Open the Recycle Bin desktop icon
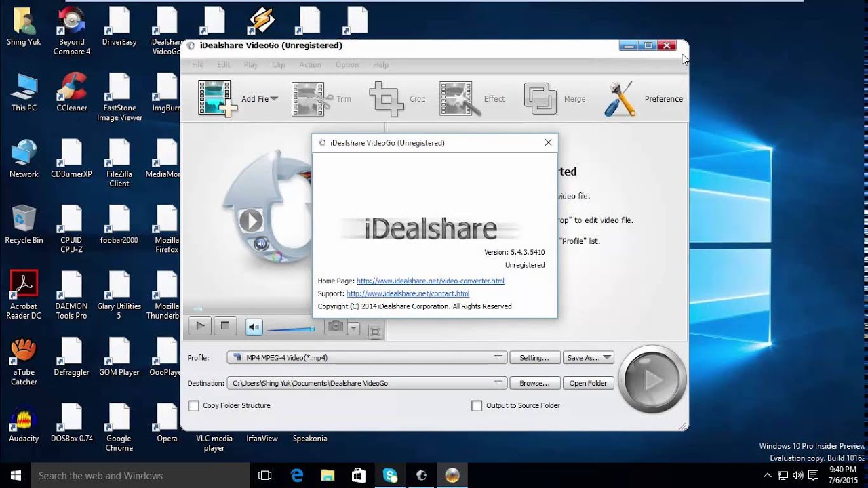The height and width of the screenshot is (488, 868). (24, 224)
